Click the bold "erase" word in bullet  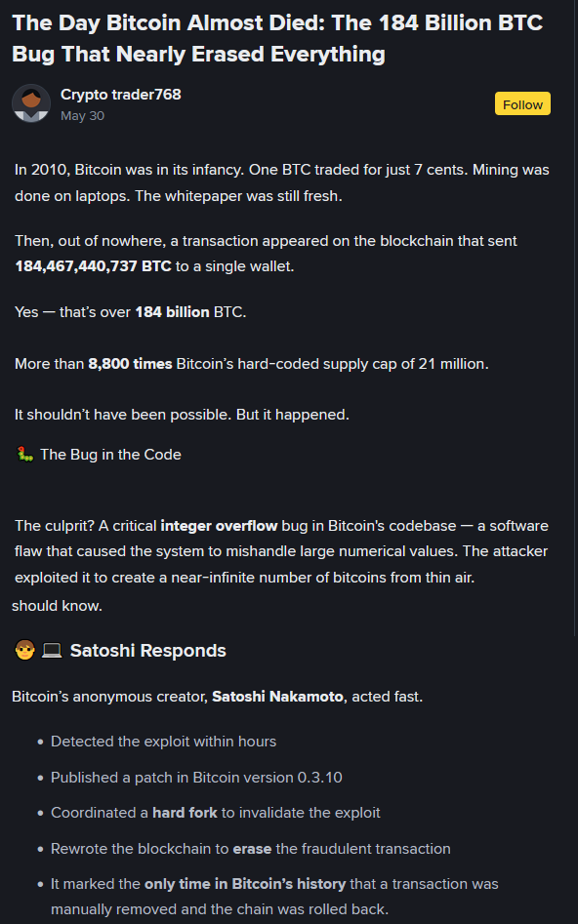coord(253,849)
